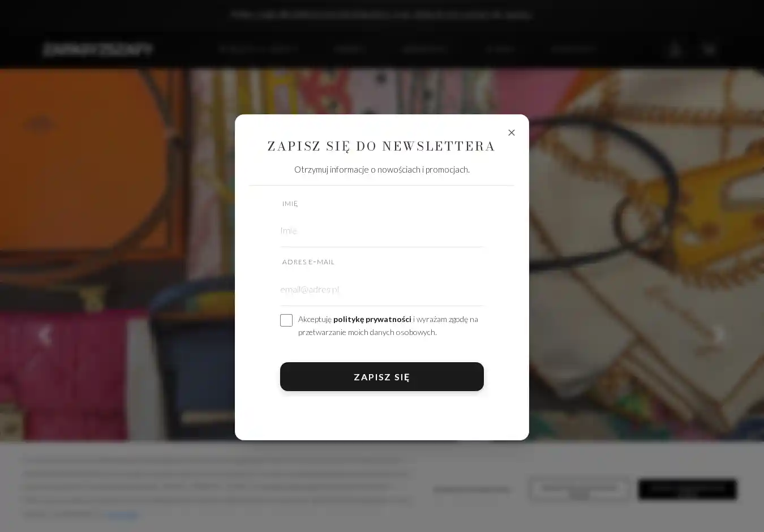
Task: Click the top announcement bar text
Action: pos(382,15)
